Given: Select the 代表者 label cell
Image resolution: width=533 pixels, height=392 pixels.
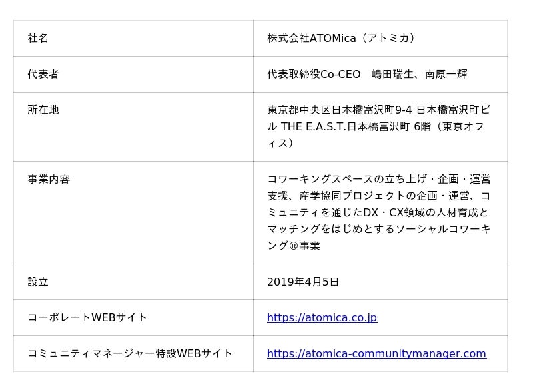Looking at the screenshot, I should tap(133, 74).
